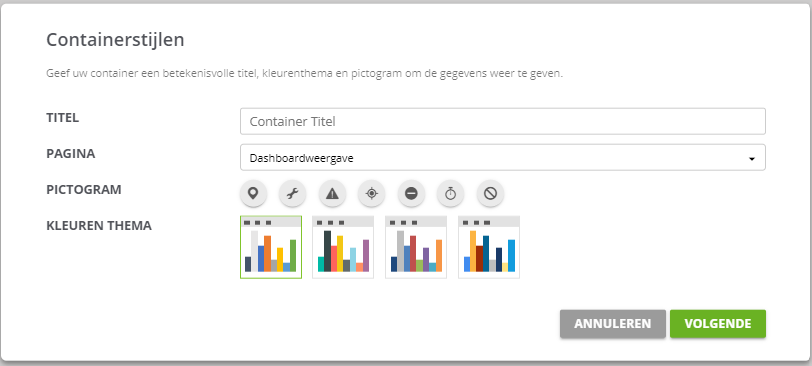Select the first green-outlined color theme
812x366 pixels.
pos(271,247)
